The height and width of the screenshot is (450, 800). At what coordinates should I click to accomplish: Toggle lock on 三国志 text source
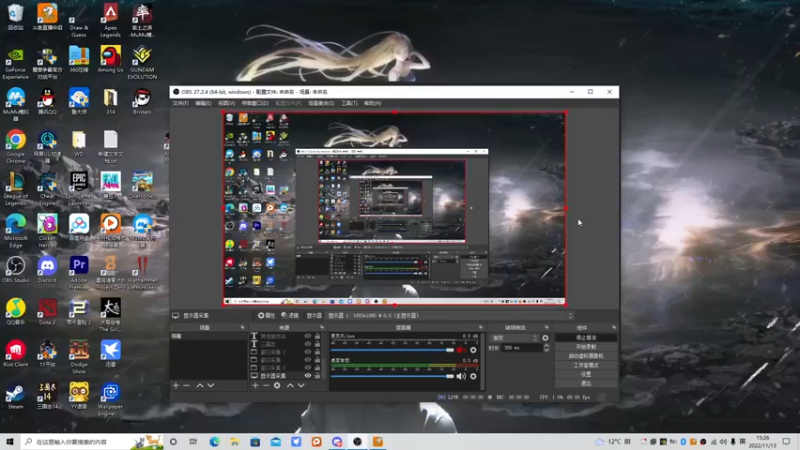click(317, 344)
